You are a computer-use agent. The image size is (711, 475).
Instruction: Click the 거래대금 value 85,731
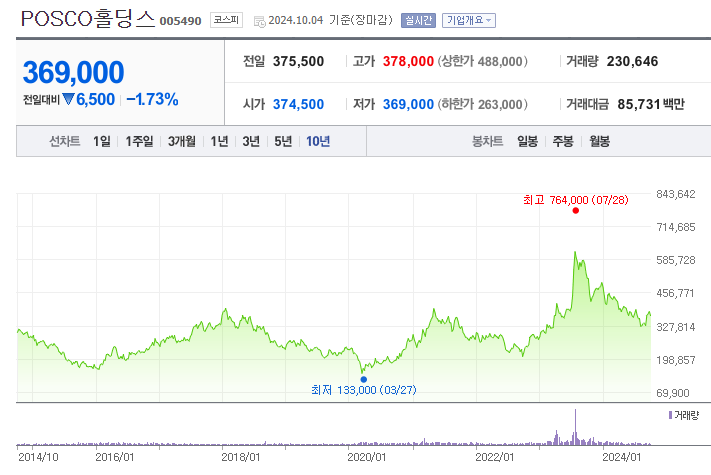point(638,104)
